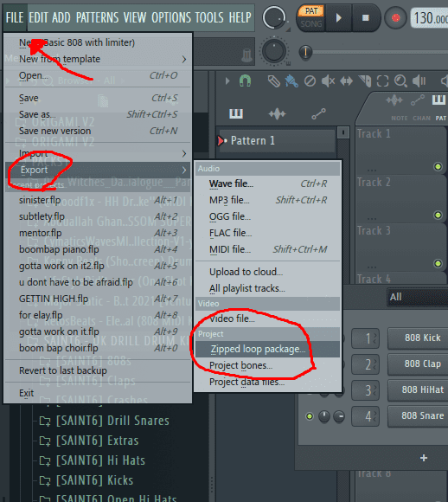Select the Draw pencil tool
This screenshot has height=502, width=448.
(274, 81)
